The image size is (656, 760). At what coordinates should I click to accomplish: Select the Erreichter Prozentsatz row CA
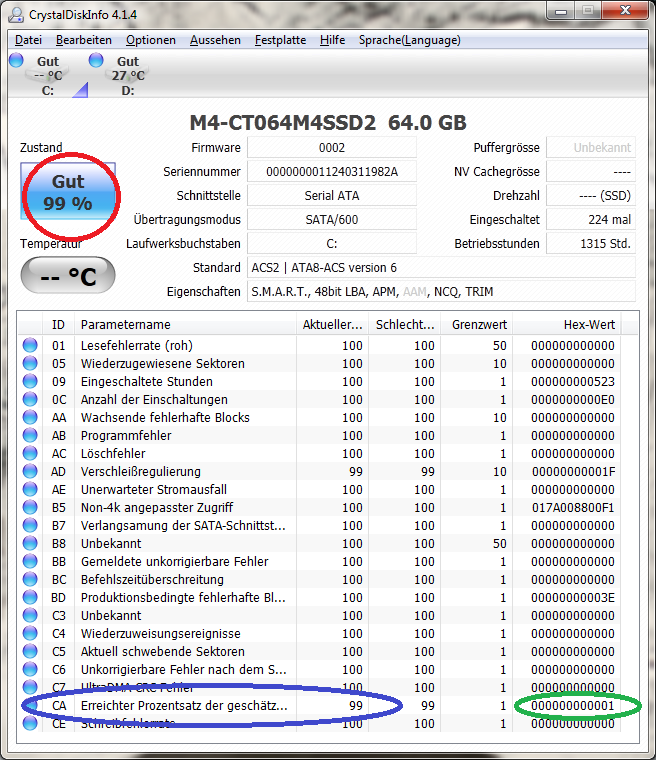tap(320, 705)
